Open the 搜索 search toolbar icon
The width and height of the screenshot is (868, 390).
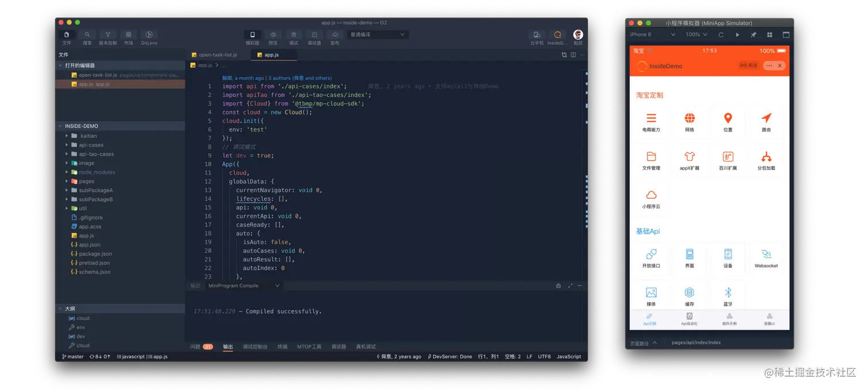(x=87, y=34)
